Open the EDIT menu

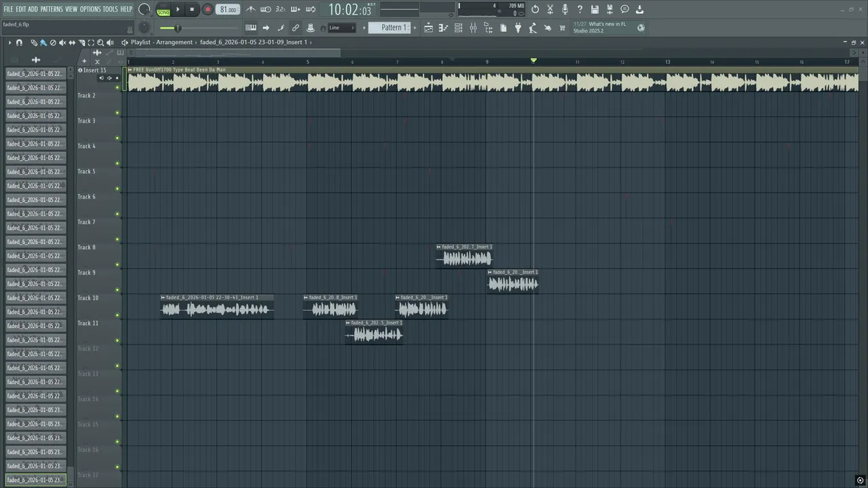coord(21,9)
